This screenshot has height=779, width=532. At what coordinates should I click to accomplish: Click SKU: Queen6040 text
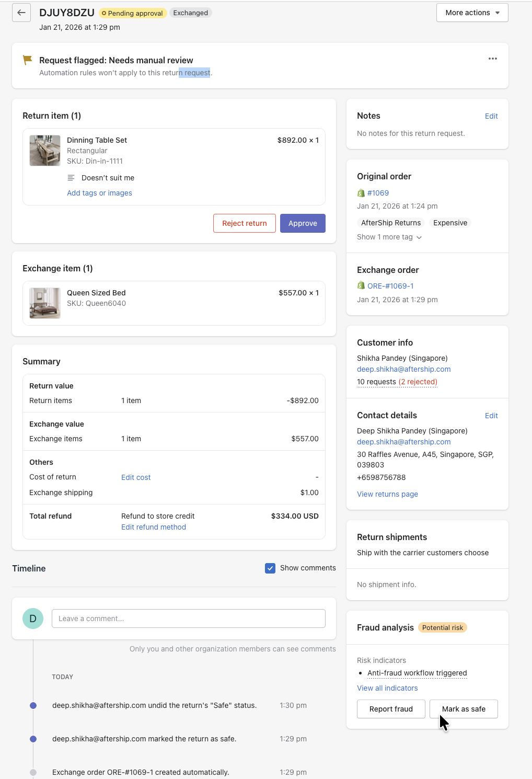[x=96, y=303]
